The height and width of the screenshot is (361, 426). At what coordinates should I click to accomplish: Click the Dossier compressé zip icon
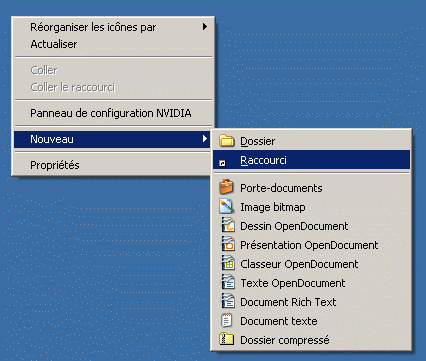point(226,339)
